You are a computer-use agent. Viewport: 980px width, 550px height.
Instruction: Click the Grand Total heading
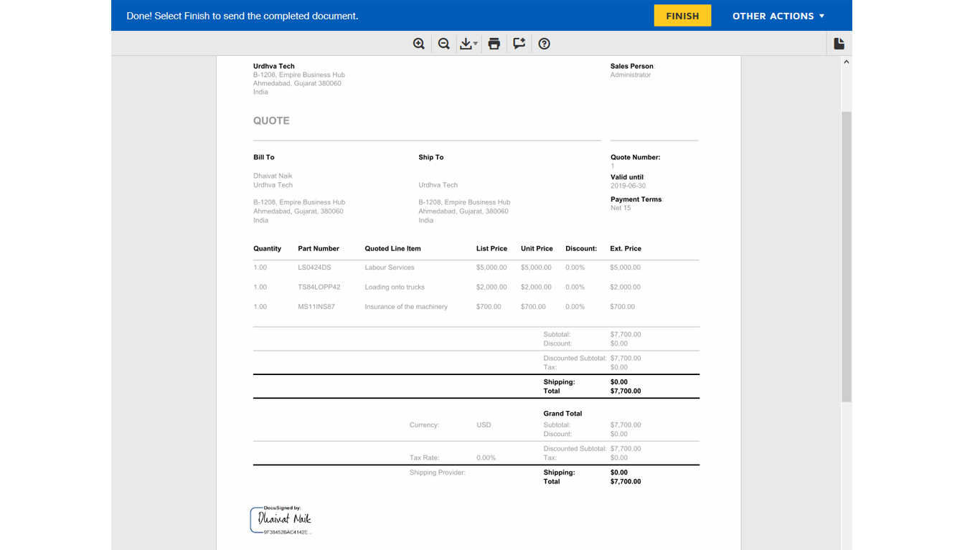tap(562, 414)
